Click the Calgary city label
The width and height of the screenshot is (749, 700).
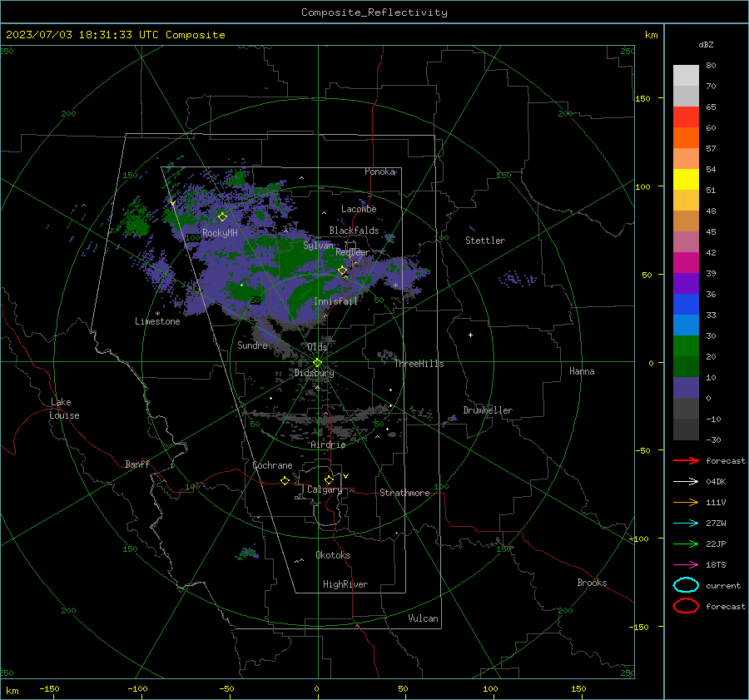325,489
